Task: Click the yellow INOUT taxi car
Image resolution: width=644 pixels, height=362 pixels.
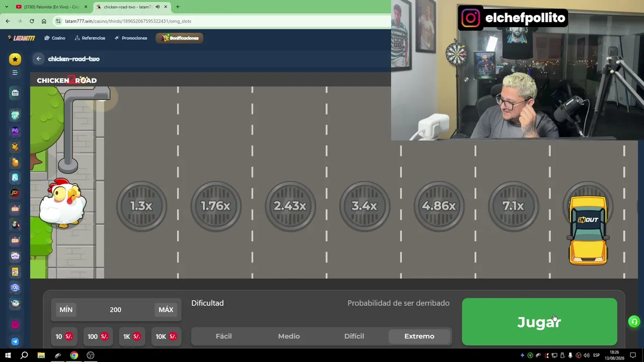Action: click(x=588, y=230)
